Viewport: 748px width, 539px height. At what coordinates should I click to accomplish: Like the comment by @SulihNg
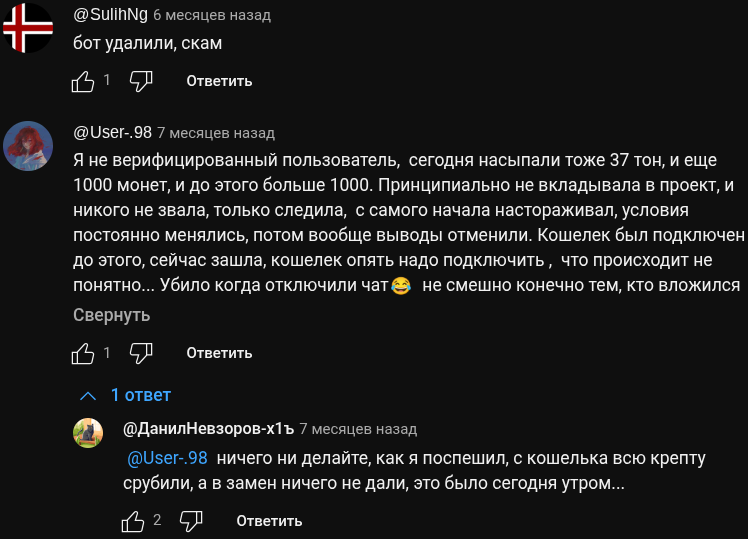(83, 81)
